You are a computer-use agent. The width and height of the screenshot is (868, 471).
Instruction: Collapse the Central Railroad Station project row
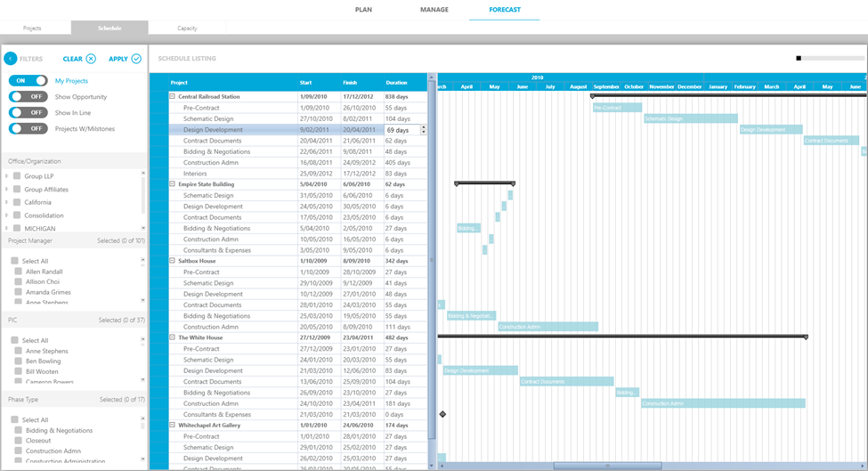click(173, 96)
